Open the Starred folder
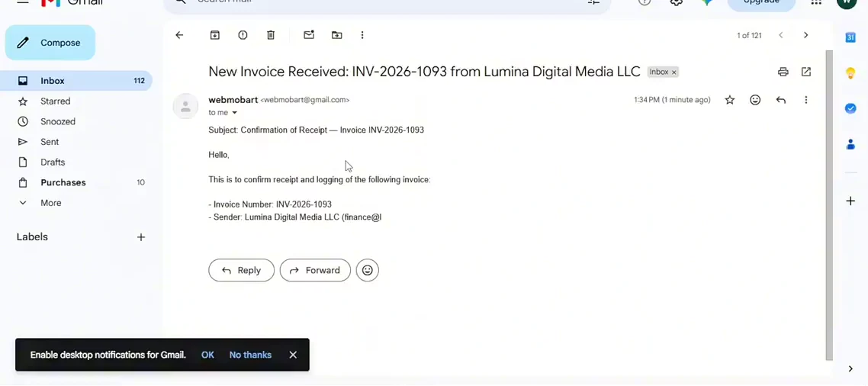The width and height of the screenshot is (868, 386). click(76, 101)
